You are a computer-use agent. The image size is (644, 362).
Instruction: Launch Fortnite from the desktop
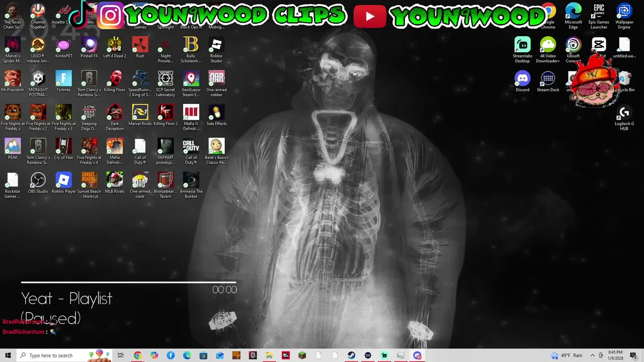[x=63, y=82]
